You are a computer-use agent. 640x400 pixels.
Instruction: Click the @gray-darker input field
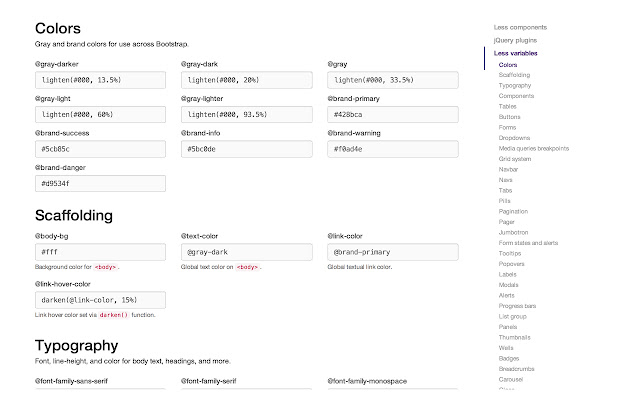click(100, 80)
